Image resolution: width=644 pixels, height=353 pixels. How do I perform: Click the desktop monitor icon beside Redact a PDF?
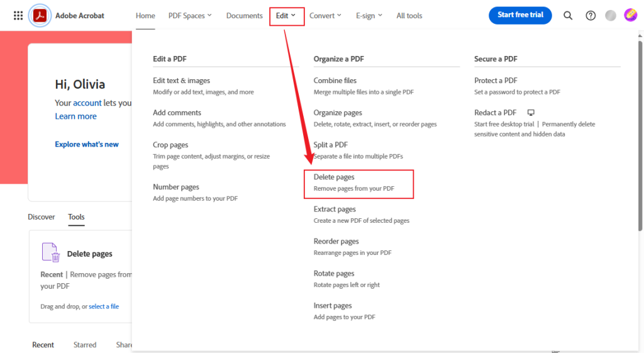click(531, 113)
